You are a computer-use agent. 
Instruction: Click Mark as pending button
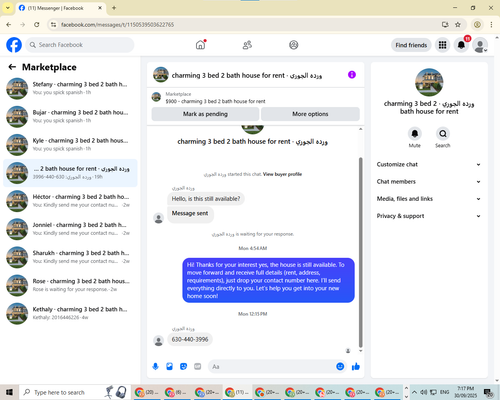(x=205, y=114)
